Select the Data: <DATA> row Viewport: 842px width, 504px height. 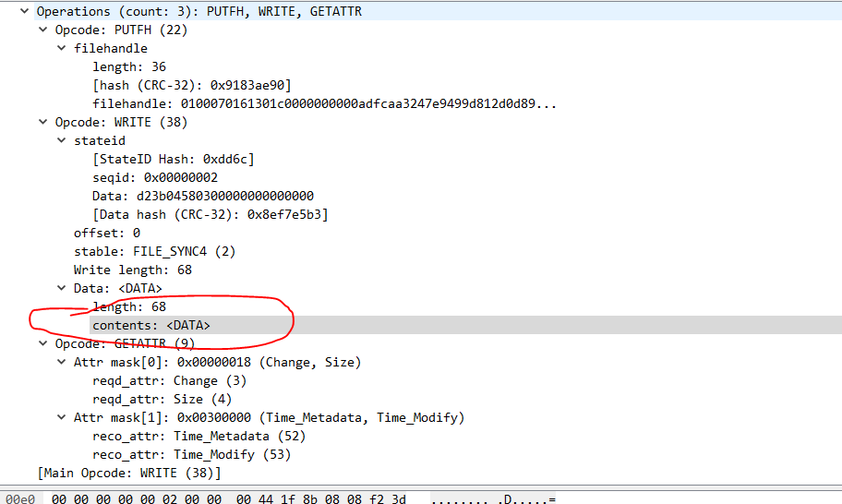pos(117,288)
